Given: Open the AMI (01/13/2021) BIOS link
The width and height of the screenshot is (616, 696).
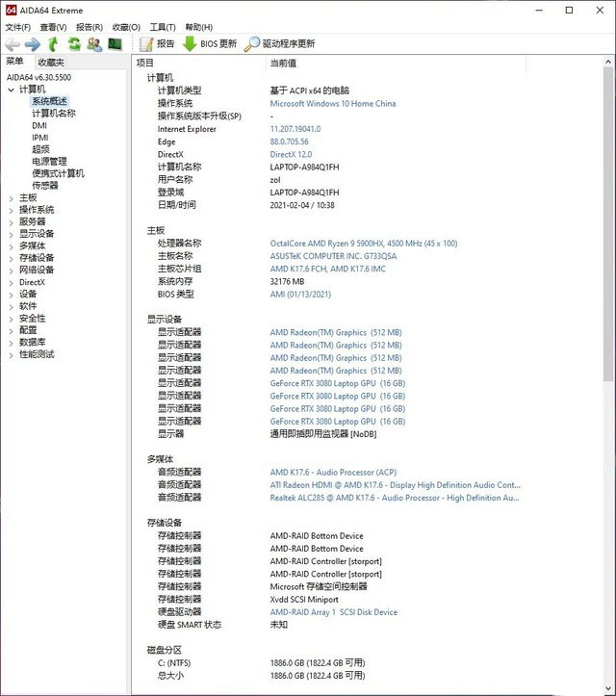Looking at the screenshot, I should pos(300,295).
